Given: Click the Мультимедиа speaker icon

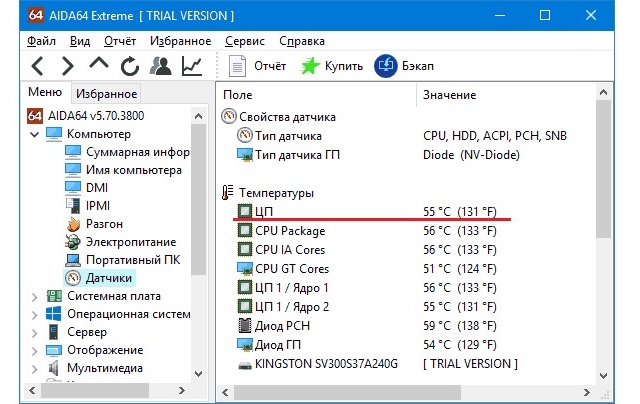Looking at the screenshot, I should [53, 368].
